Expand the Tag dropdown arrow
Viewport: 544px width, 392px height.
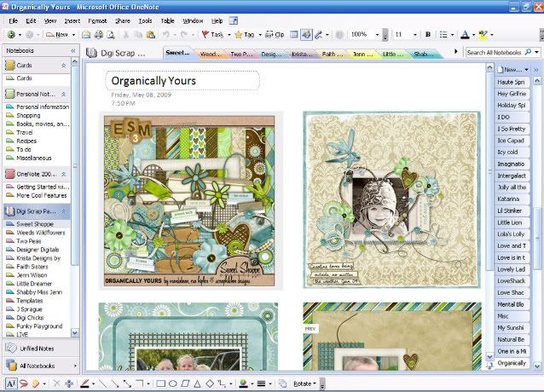click(260, 35)
